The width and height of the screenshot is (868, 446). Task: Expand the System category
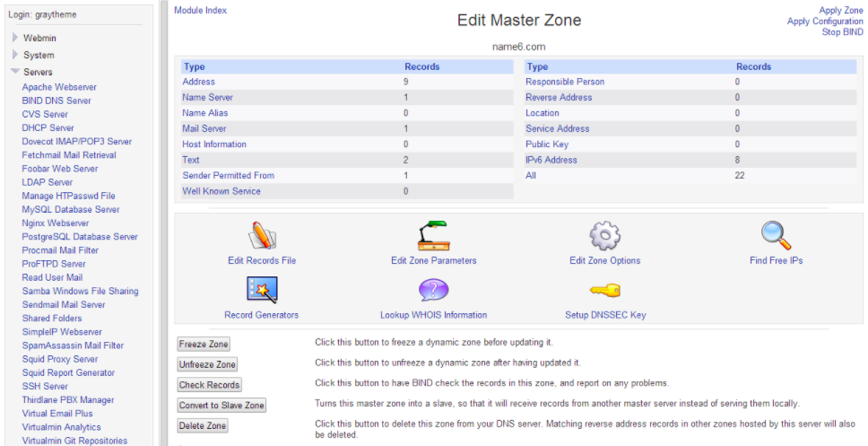point(16,55)
